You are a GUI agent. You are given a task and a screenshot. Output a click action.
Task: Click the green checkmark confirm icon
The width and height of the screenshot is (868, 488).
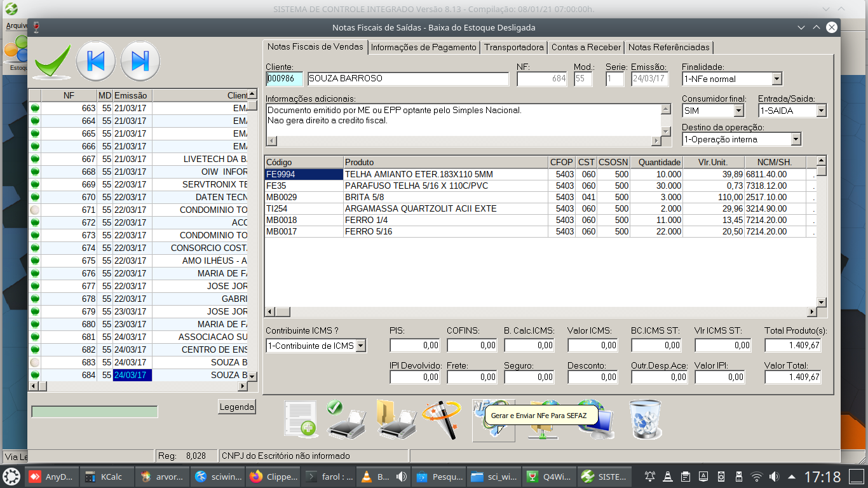[x=52, y=61]
